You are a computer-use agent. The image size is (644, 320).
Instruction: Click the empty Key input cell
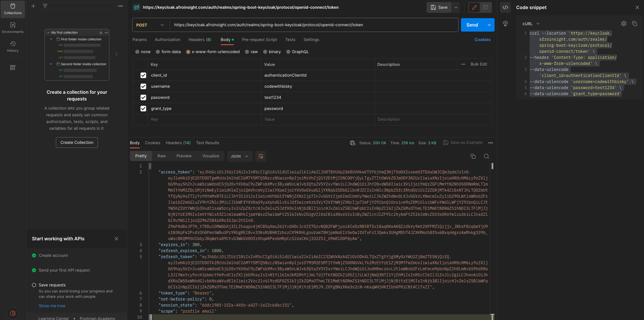tap(205, 119)
